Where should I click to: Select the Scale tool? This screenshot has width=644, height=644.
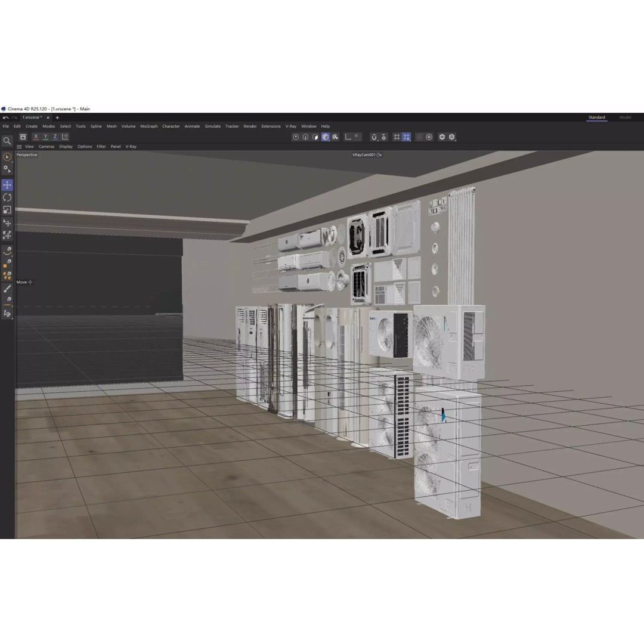tap(7, 210)
